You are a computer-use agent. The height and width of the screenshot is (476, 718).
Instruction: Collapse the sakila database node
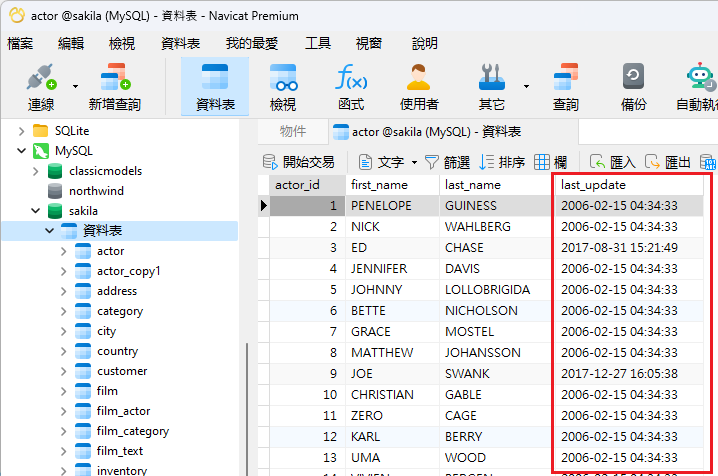[37, 211]
